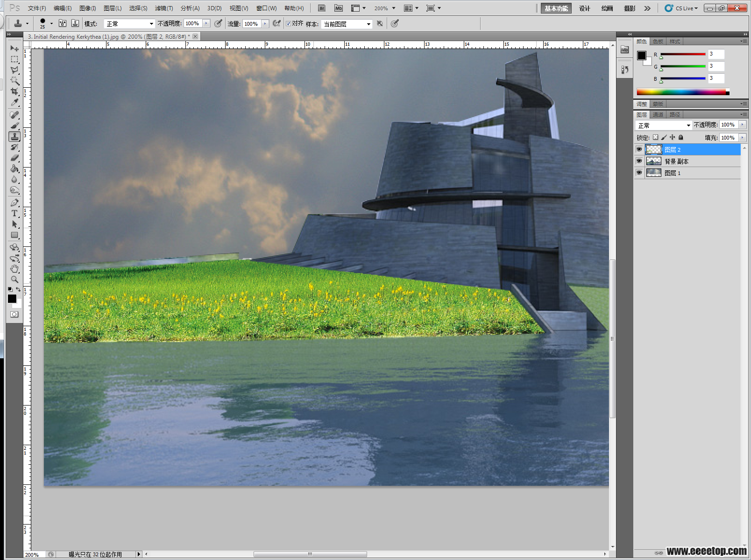The height and width of the screenshot is (560, 751).
Task: Select the Eyedropper tool
Action: coord(14,103)
